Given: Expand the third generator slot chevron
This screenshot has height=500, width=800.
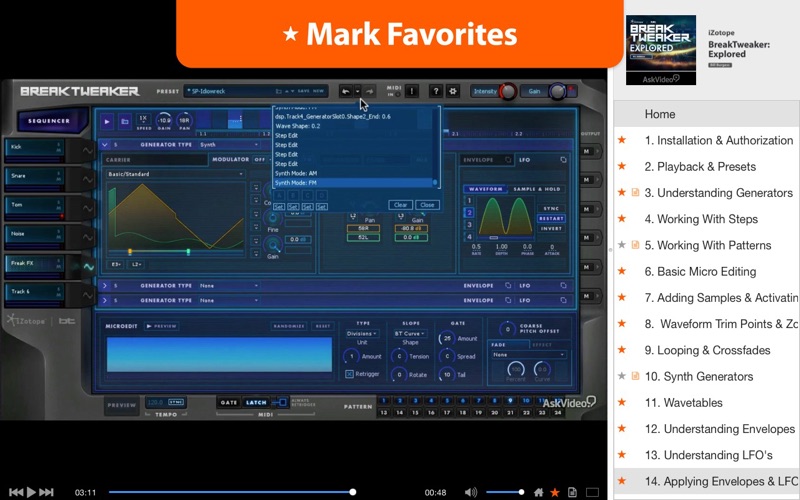Looking at the screenshot, I should tap(105, 301).
